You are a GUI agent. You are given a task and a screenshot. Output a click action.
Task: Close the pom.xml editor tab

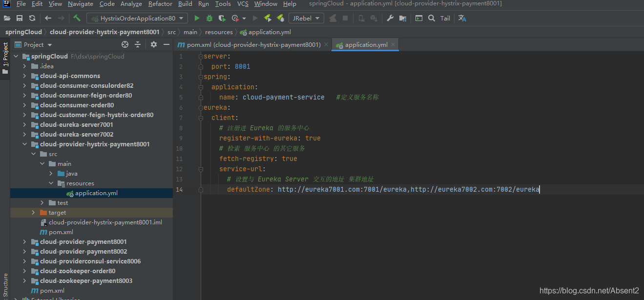pos(326,44)
